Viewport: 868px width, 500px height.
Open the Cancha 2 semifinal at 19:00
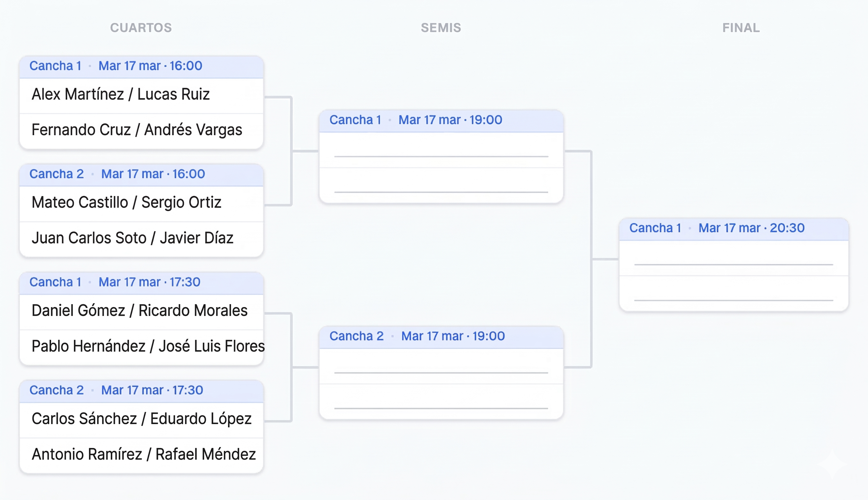click(x=441, y=336)
